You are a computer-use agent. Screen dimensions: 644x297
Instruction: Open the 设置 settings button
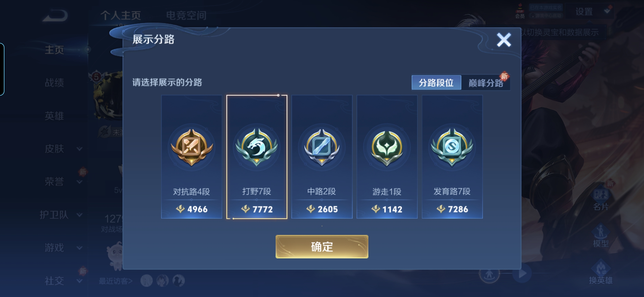coord(584,12)
